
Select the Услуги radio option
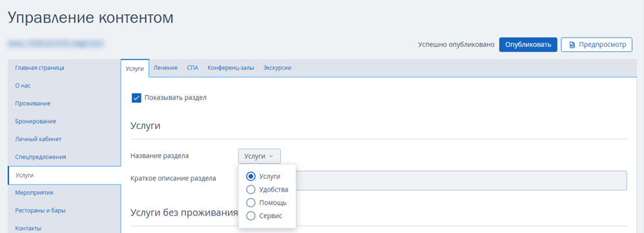tap(251, 176)
